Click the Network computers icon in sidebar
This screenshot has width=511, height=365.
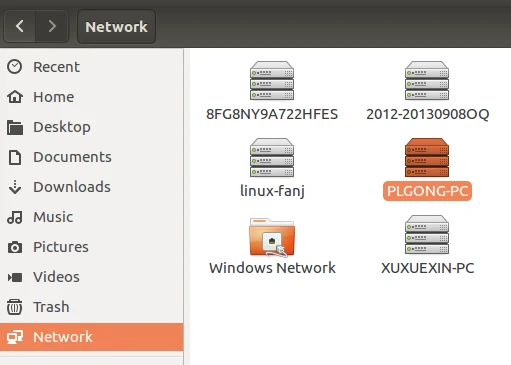pos(15,337)
